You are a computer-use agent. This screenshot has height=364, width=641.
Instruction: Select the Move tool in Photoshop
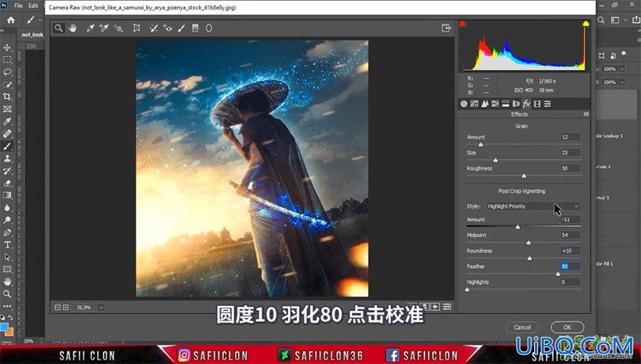tap(7, 47)
